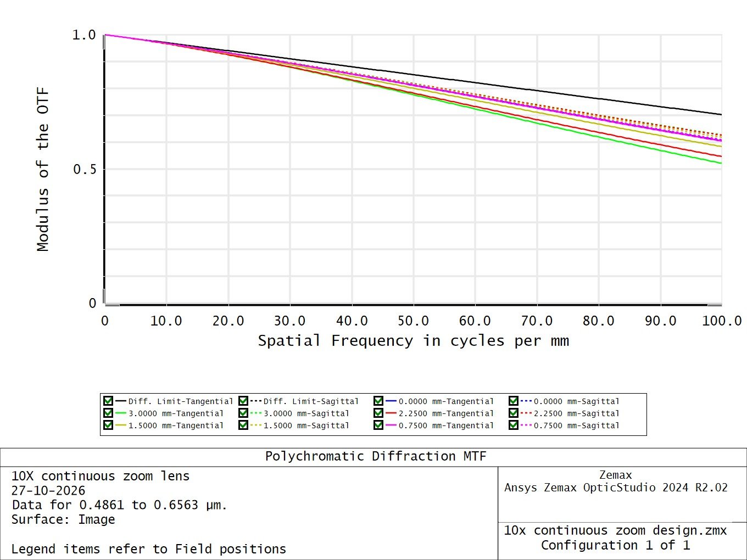Screen dimensions: 747x560
Task: Click "Legend items refer to Field positions"
Action: click(x=149, y=549)
